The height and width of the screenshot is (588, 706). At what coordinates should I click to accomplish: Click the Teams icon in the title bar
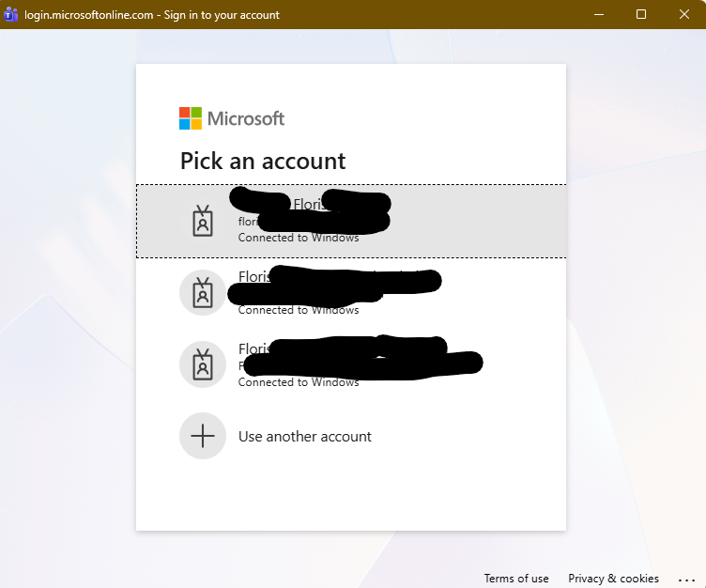coord(10,14)
